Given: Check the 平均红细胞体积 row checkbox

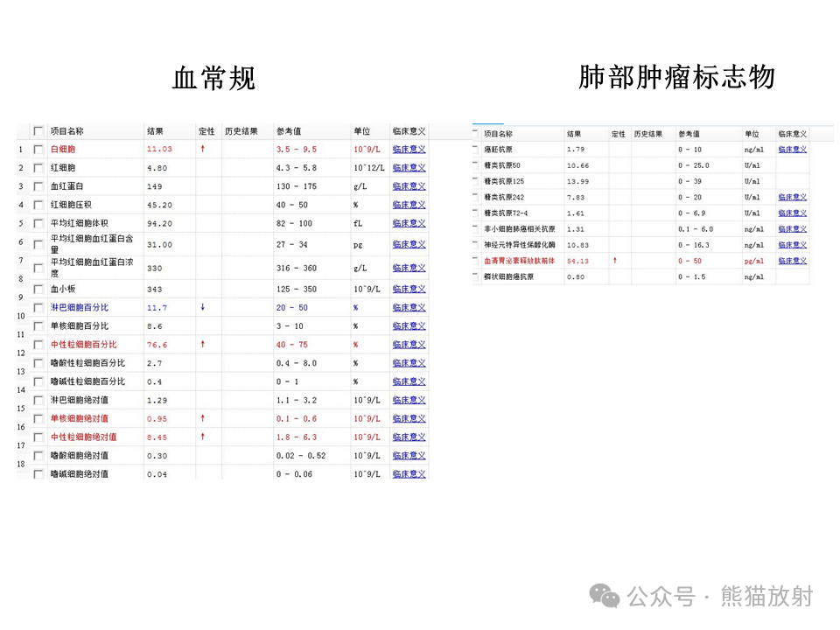Looking at the screenshot, I should tap(38, 223).
